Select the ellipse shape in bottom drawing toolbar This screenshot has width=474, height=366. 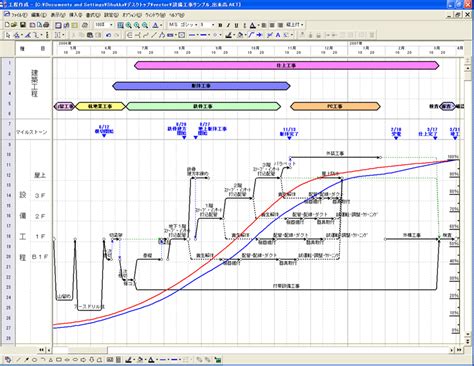pos(34,360)
